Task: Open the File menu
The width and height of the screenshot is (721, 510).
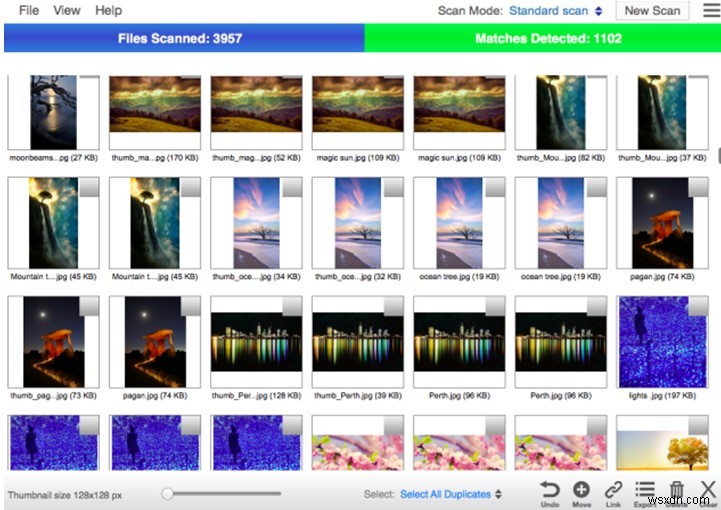Action: 29,10
